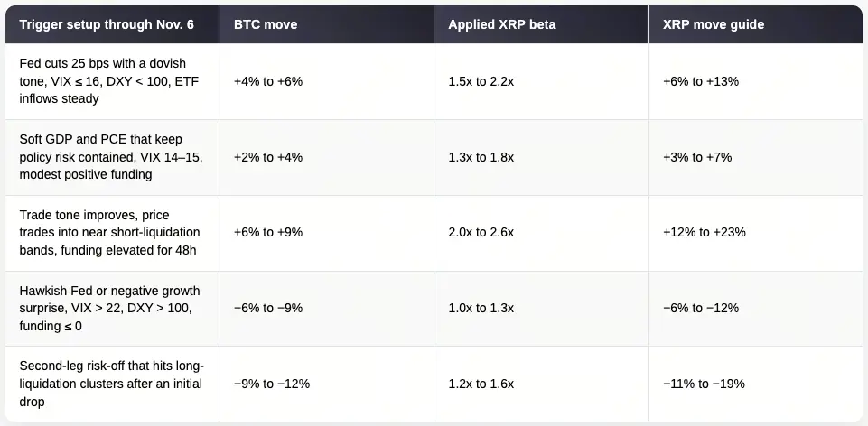This screenshot has width=868, height=426.
Task: Click the Hawkish Fed trigger cell
Action: click(109, 308)
